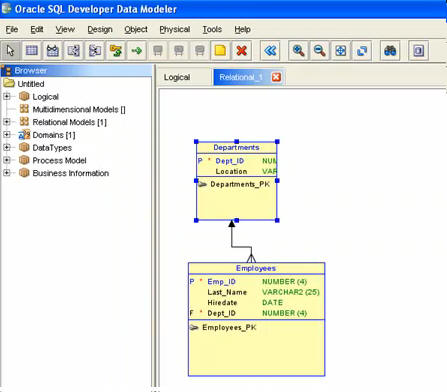Expand the Process Model node
The image size is (447, 392).
coord(7,160)
